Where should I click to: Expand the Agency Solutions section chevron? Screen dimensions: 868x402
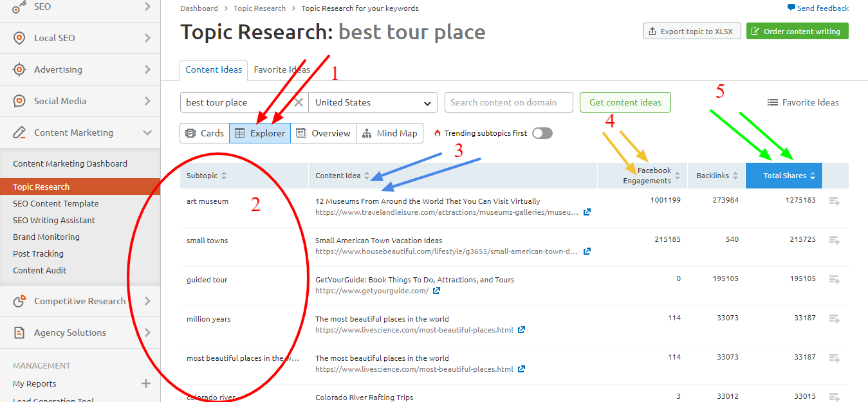[147, 333]
